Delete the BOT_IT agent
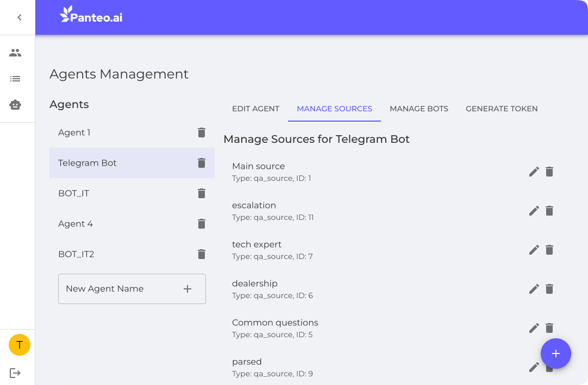The image size is (588, 385). [202, 193]
